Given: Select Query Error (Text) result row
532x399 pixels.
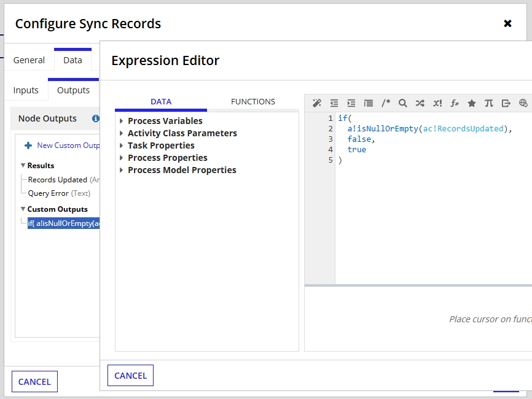Looking at the screenshot, I should pyautogui.click(x=59, y=193).
